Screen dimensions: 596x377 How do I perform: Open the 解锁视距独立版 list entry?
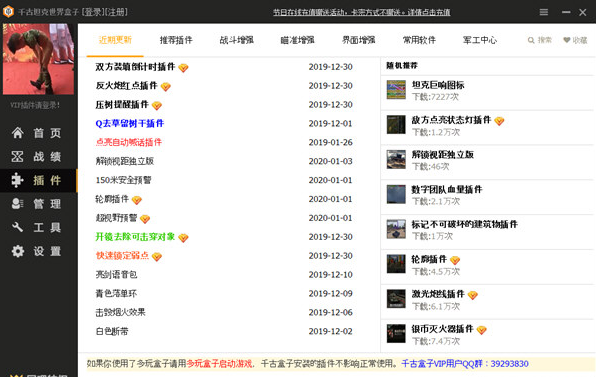click(x=125, y=161)
